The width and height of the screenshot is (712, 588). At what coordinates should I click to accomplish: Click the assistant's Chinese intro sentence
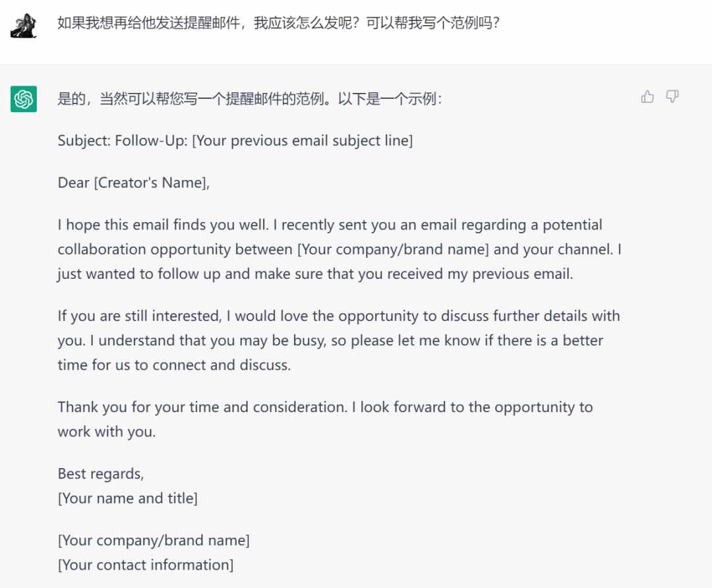point(250,98)
